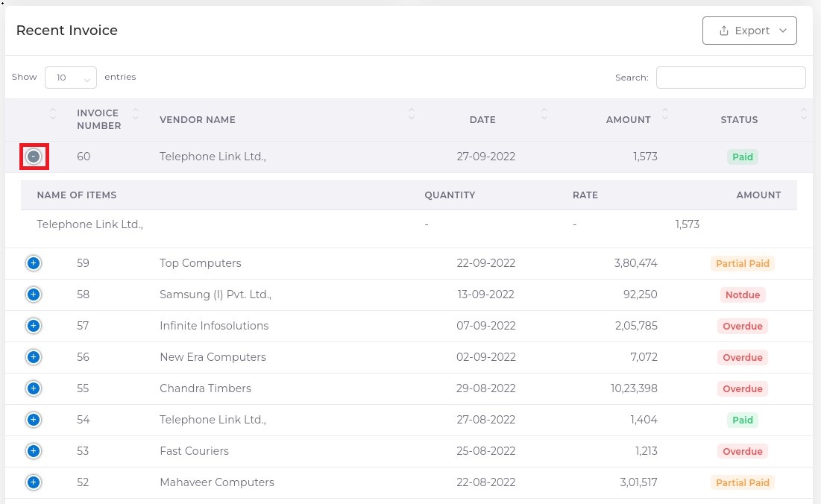The image size is (821, 504).
Task: Open the Show entries dropdown
Action: coord(71,77)
